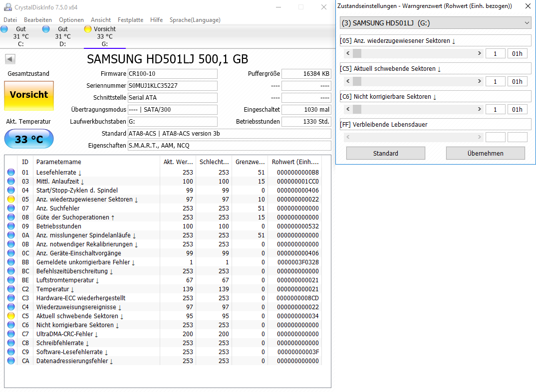Click status orb of Luftstromtemperatur row
This screenshot has height=392, width=536.
[11, 280]
